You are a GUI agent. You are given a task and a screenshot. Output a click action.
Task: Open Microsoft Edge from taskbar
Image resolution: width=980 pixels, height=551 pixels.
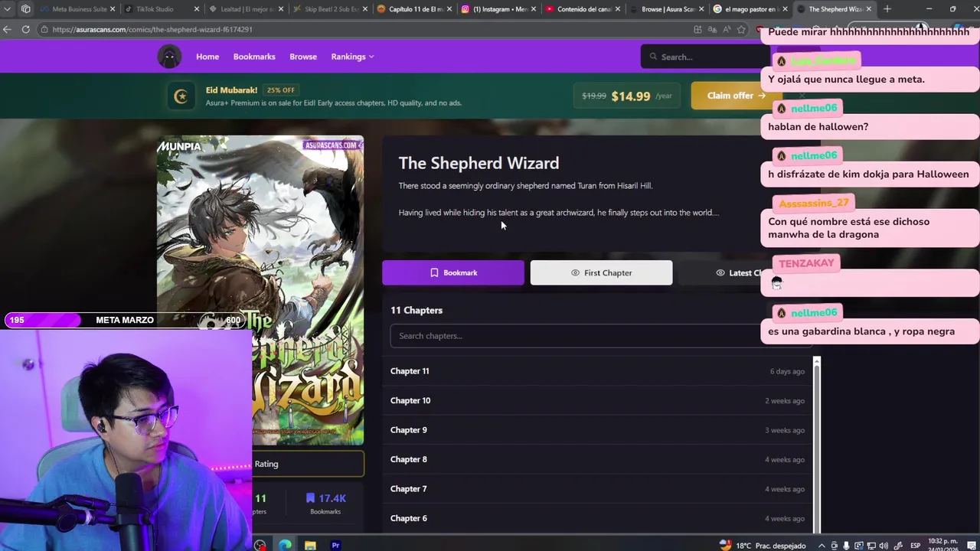point(285,546)
